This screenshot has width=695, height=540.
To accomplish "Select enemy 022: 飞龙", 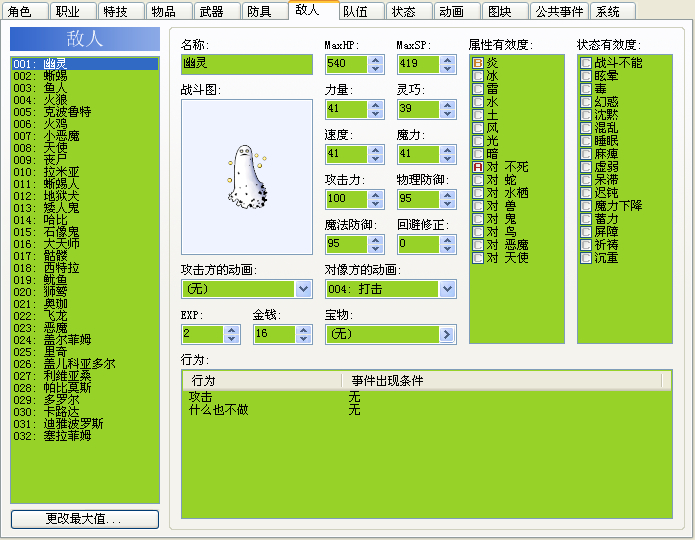I will pyautogui.click(x=84, y=316).
